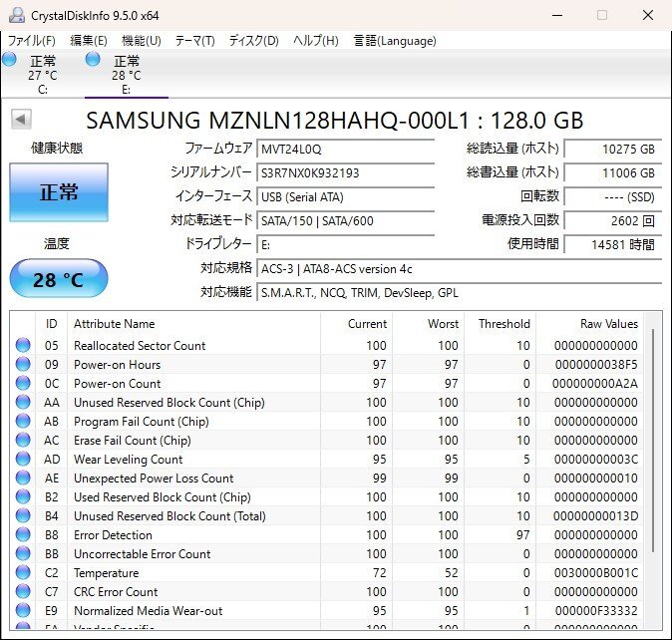The height and width of the screenshot is (640, 672).
Task: Open the テーマ(T) menu
Action: coord(194,41)
